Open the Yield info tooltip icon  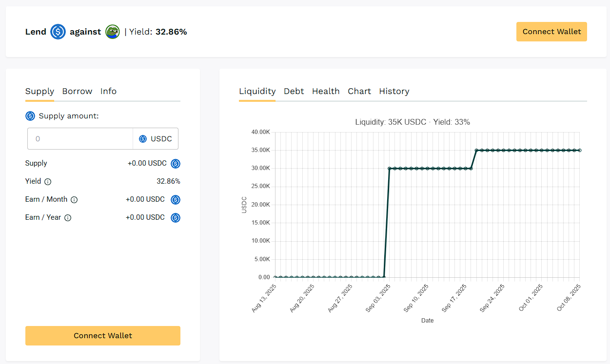pos(48,182)
